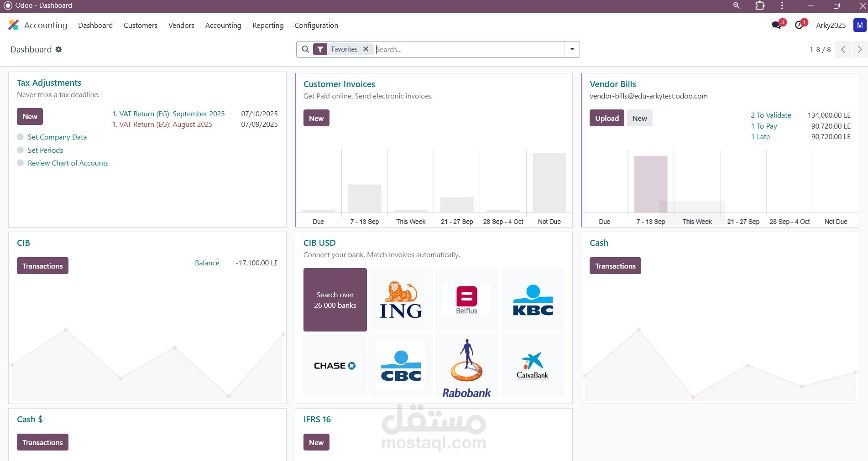The width and height of the screenshot is (868, 461).
Task: Select the CaixaBank logo
Action: tap(533, 366)
